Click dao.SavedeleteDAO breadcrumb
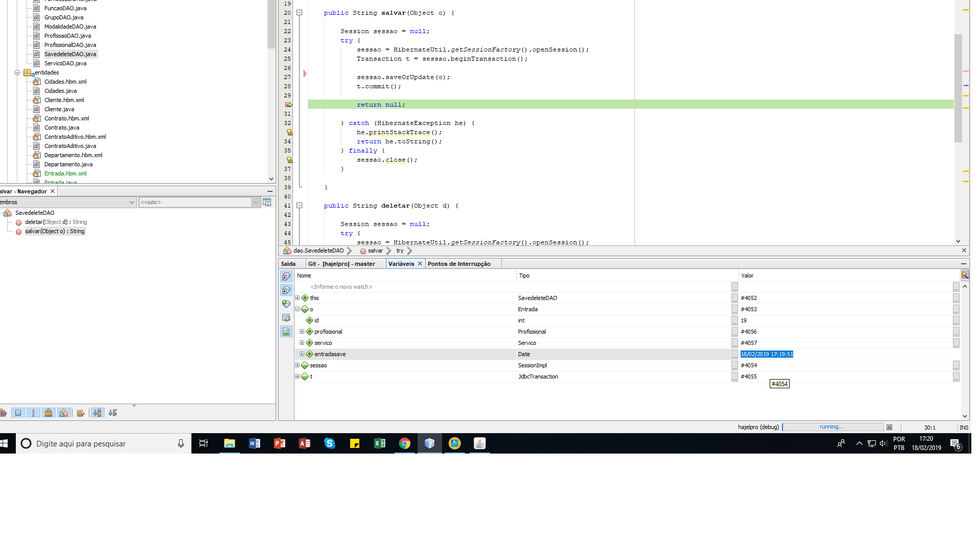Image resolution: width=980 pixels, height=551 pixels. point(318,251)
